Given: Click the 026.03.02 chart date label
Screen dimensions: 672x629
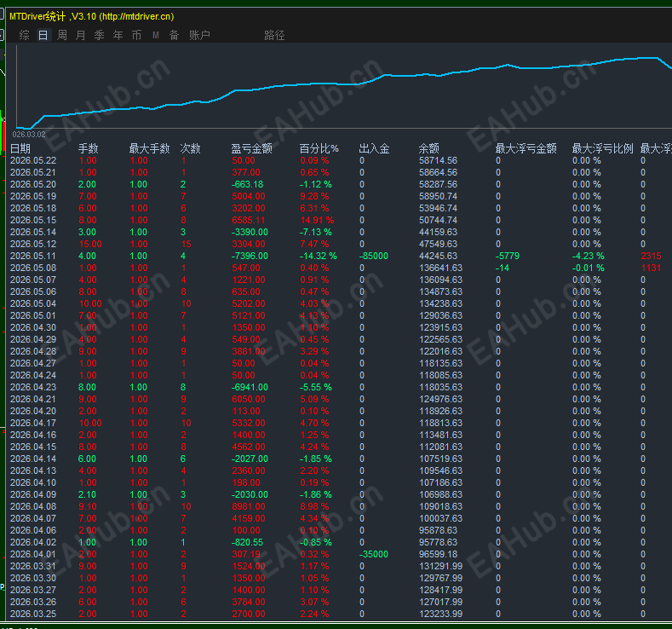Looking at the screenshot, I should coord(29,134).
